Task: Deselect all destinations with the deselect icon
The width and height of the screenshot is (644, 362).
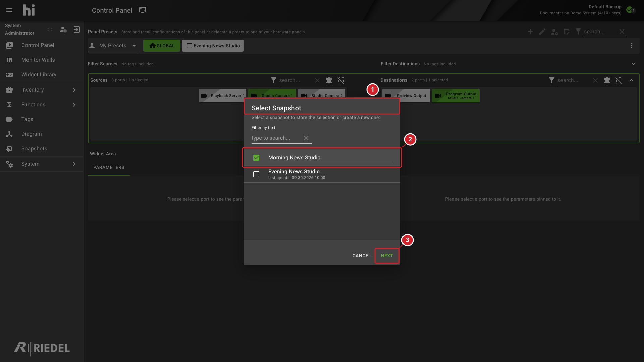Action: click(x=619, y=80)
